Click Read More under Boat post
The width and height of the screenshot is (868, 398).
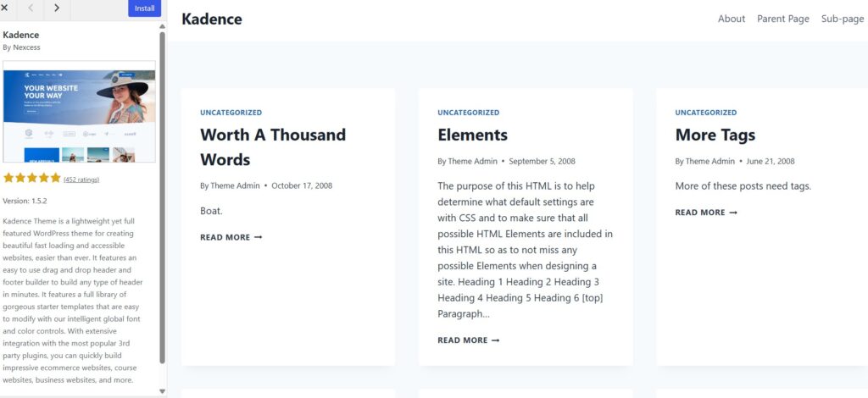click(231, 237)
